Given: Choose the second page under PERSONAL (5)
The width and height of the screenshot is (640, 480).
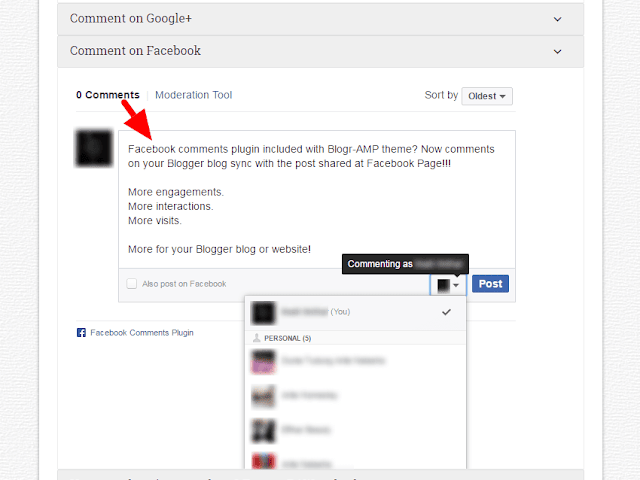Looking at the screenshot, I should tap(355, 396).
